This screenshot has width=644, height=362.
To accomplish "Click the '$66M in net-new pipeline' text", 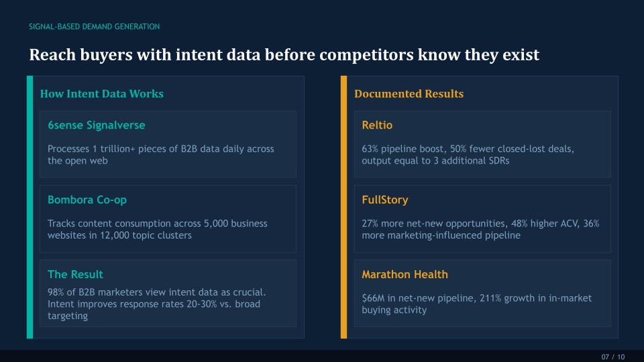I will click(476, 304).
